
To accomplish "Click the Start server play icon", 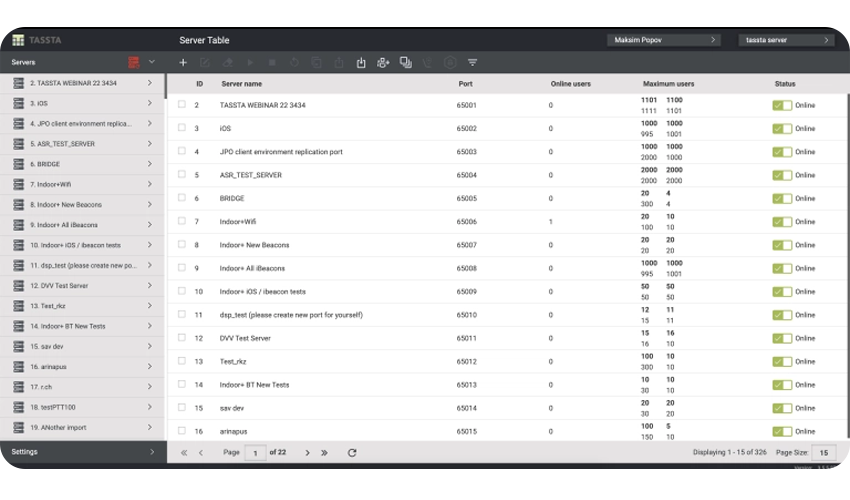I will 250,62.
